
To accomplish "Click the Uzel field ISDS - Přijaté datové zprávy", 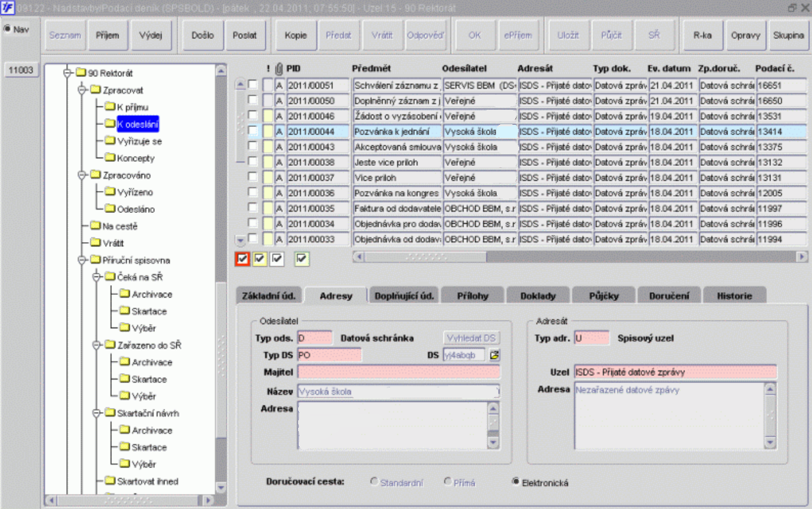I will tap(676, 372).
